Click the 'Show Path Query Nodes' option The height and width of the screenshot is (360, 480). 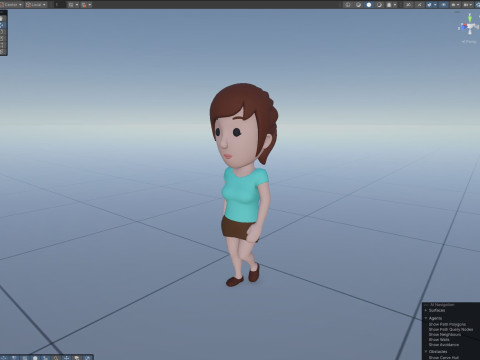tap(451, 329)
